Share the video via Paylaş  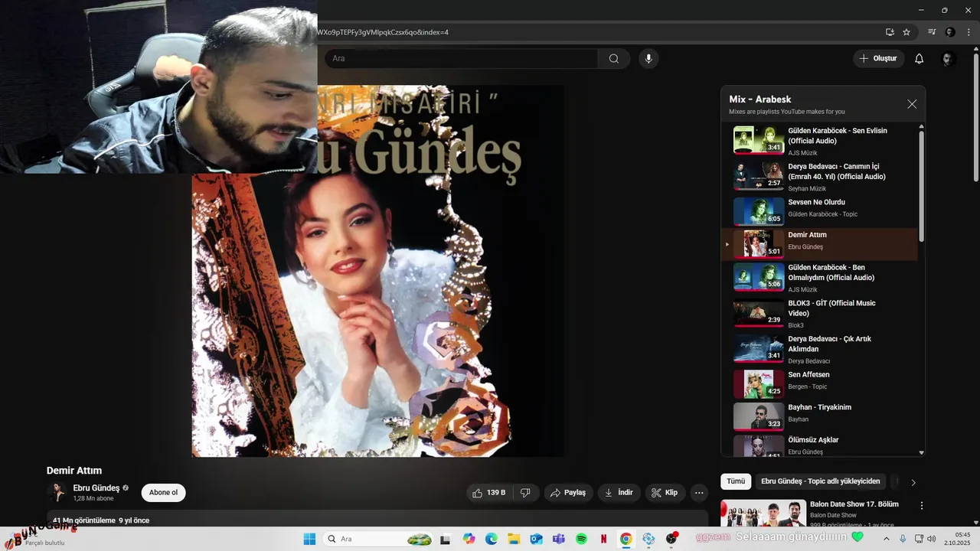click(568, 493)
